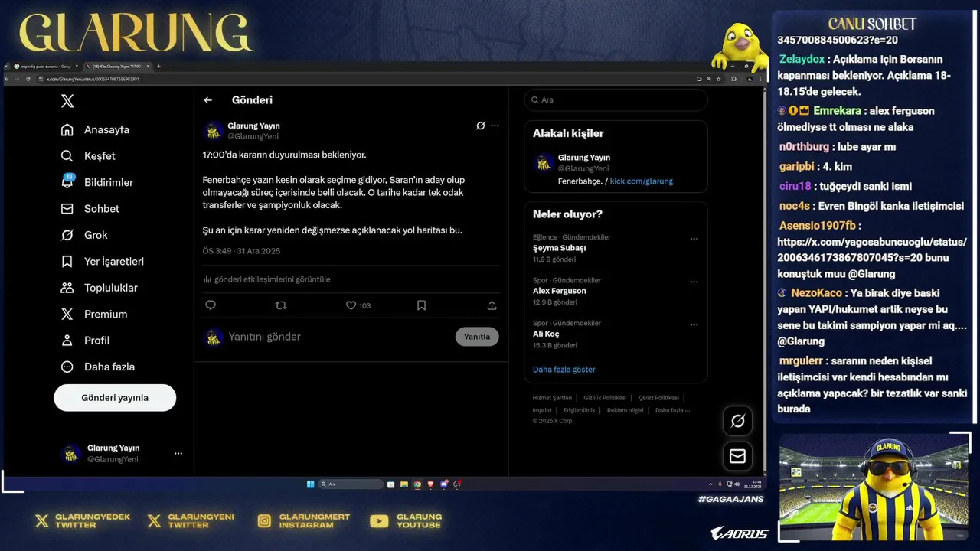Open more options for the Ali Koç trend
Image resolution: width=980 pixels, height=551 pixels.
[694, 324]
